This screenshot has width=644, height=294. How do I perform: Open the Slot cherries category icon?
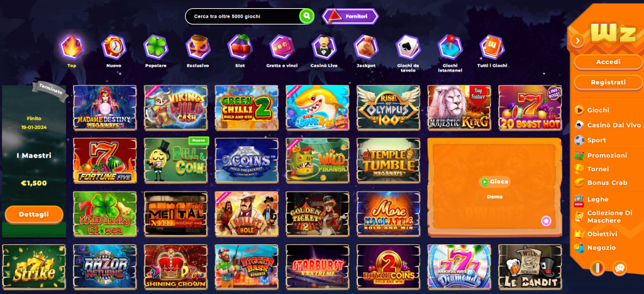coord(240,46)
